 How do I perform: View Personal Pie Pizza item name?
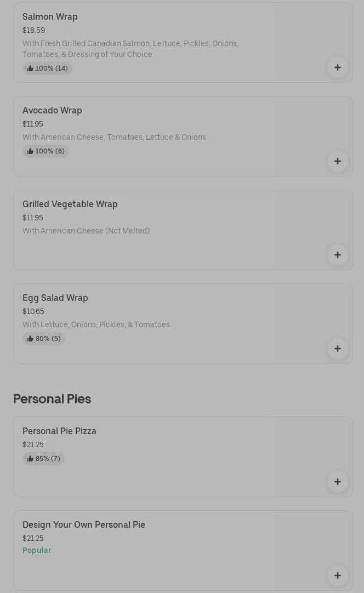pyautogui.click(x=59, y=431)
